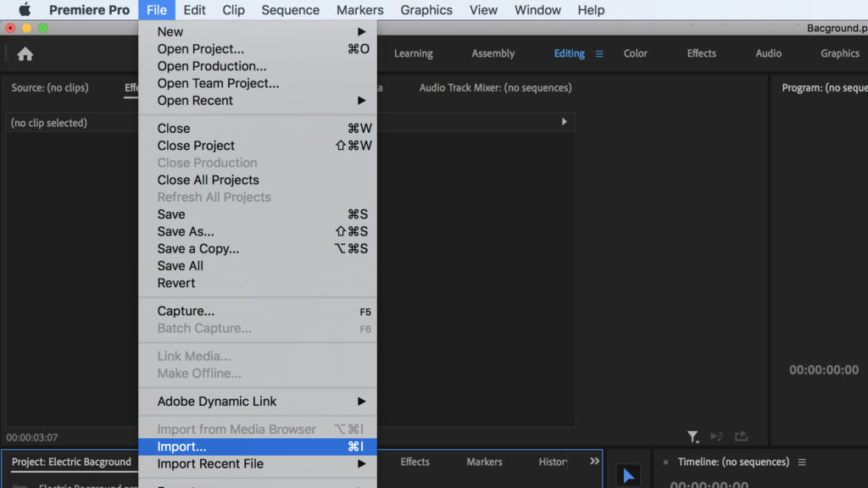
Task: Open the Apple menu
Action: [25, 10]
